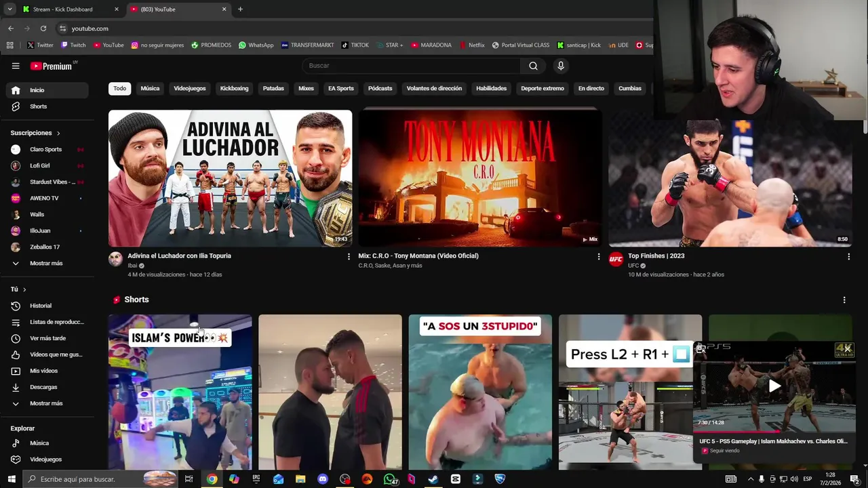The image size is (868, 488).
Task: Open ISLAM'S POWER short
Action: 180,392
